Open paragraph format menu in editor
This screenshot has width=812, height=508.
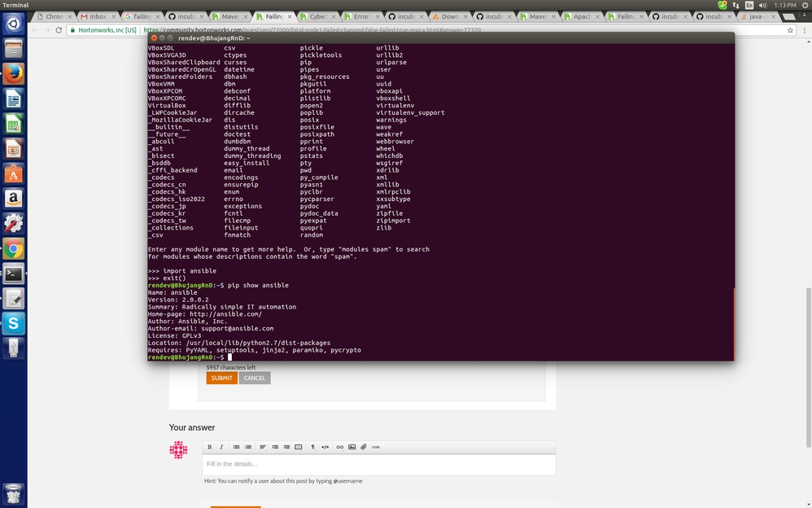click(312, 447)
